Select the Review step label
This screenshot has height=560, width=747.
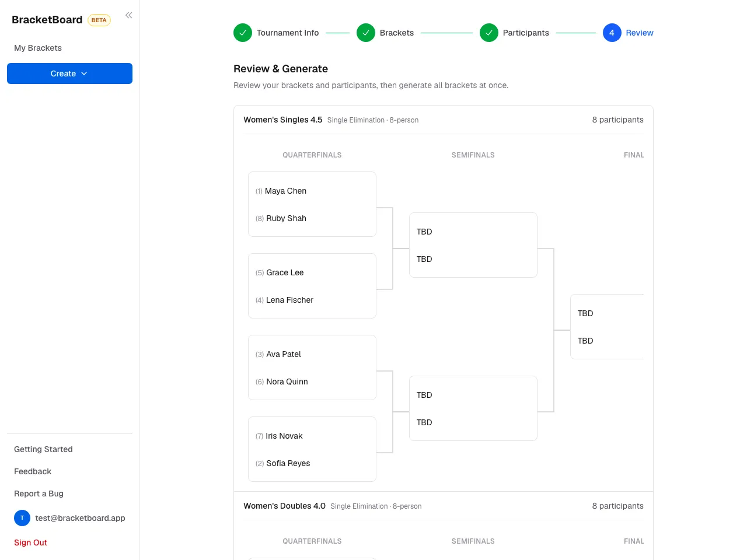(x=640, y=33)
